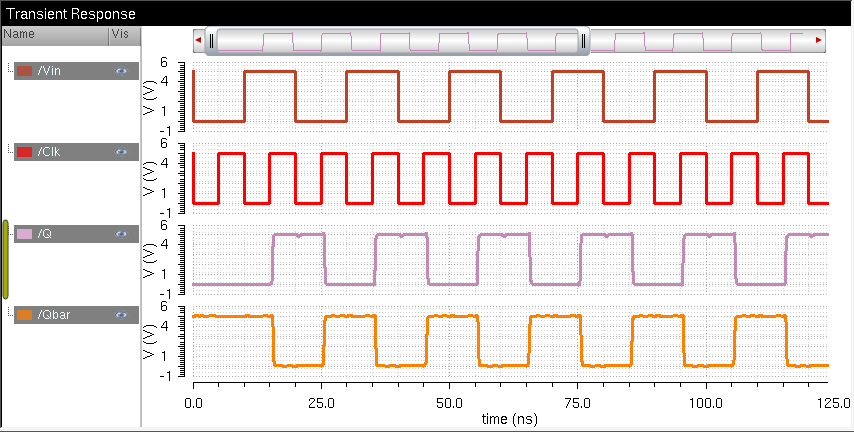This screenshot has width=854, height=432.
Task: Hide the /Qbar signal using eye icon
Action: (121, 315)
